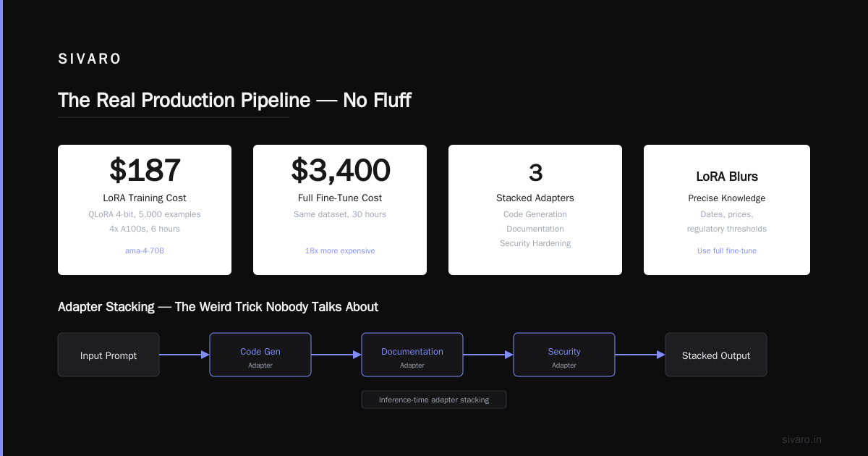Click the 'LoRA Blurs' card title
Screen dimensions: 868x456
(727, 177)
